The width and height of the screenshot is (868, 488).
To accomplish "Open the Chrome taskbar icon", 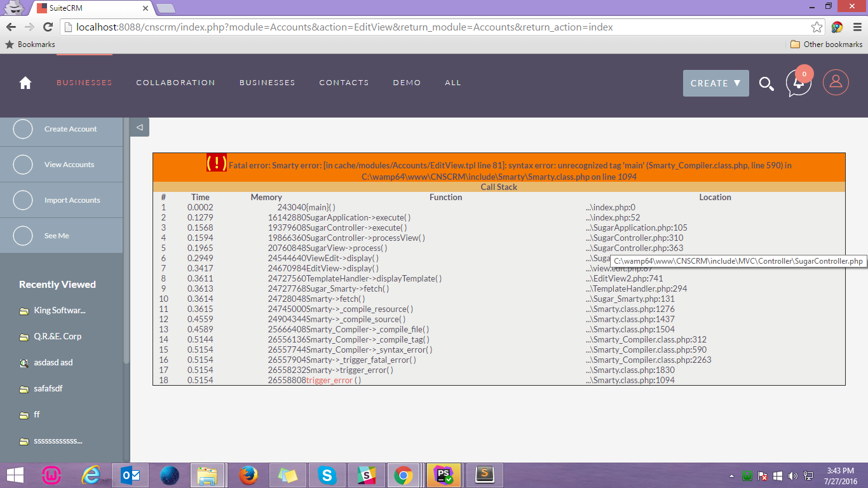I will [x=403, y=475].
